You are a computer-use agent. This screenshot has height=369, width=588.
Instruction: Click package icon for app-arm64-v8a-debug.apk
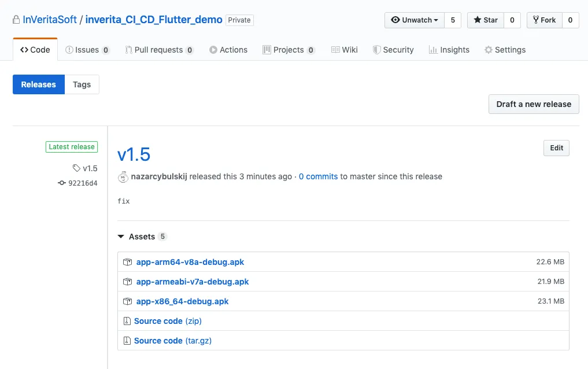click(x=128, y=262)
